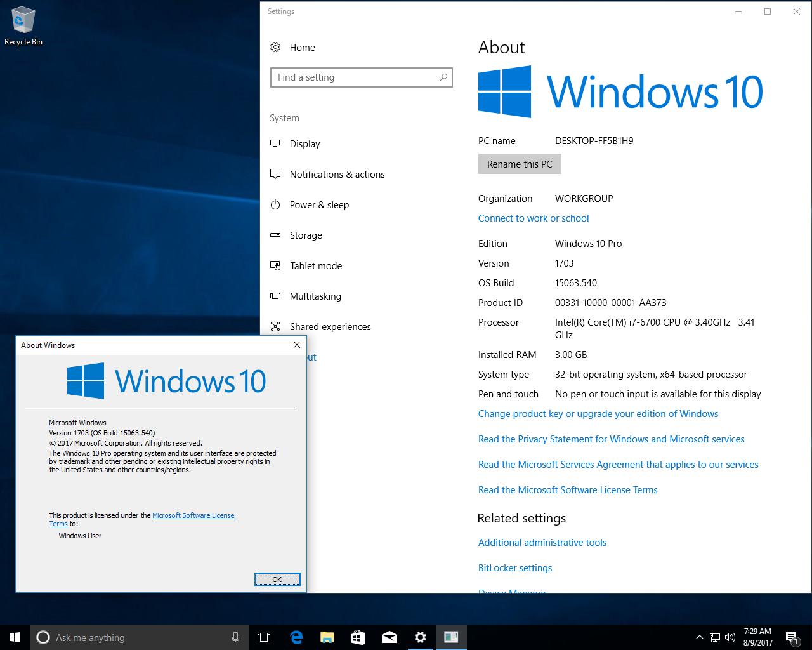This screenshot has height=650, width=812.
Task: Show hidden system tray icons
Action: (699, 637)
